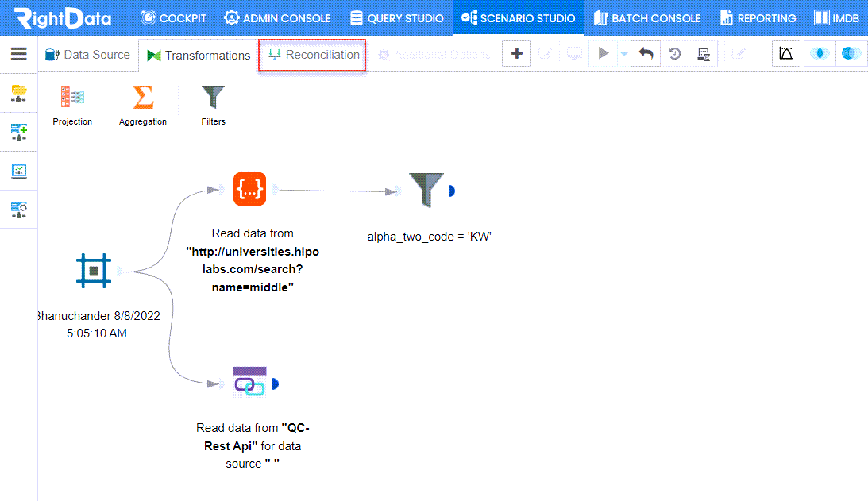The height and width of the screenshot is (501, 868).
Task: Switch to the Transformations tab
Action: click(x=199, y=56)
